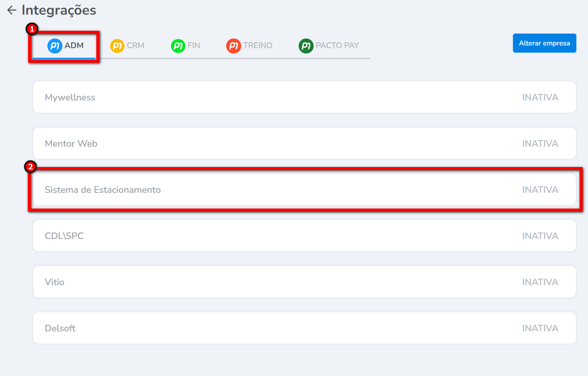Open the Vitio integration row

click(x=55, y=282)
